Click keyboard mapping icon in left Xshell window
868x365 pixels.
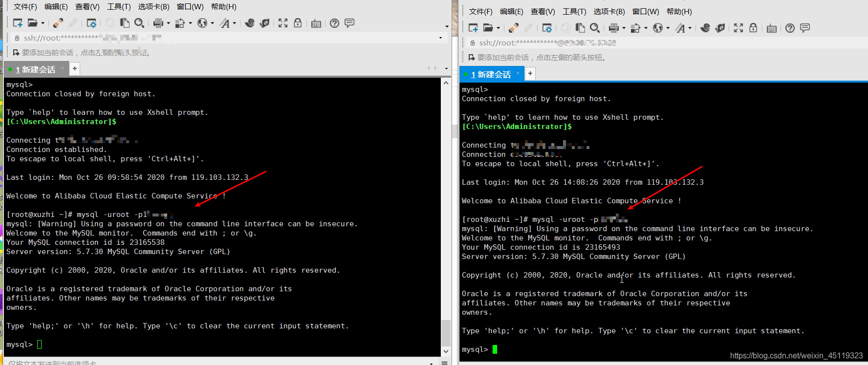316,23
